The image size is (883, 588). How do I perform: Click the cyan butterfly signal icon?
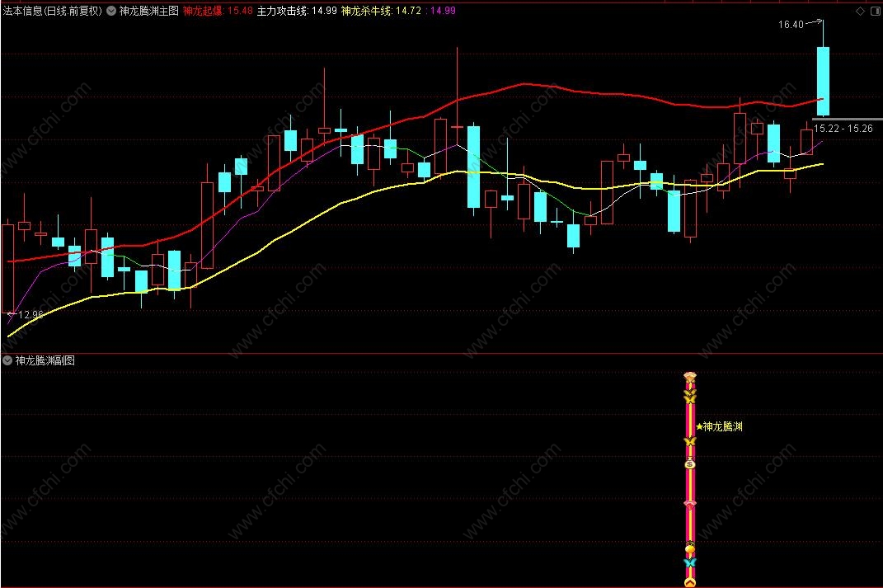pyautogui.click(x=690, y=562)
